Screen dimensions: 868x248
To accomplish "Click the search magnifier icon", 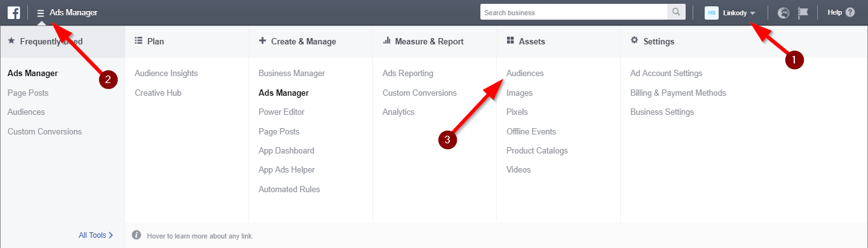I will (x=676, y=13).
